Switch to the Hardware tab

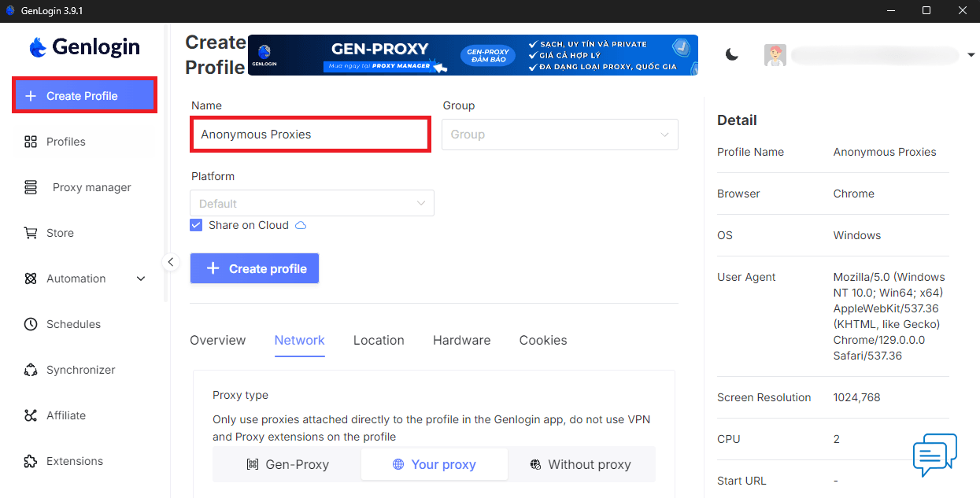pyautogui.click(x=461, y=340)
